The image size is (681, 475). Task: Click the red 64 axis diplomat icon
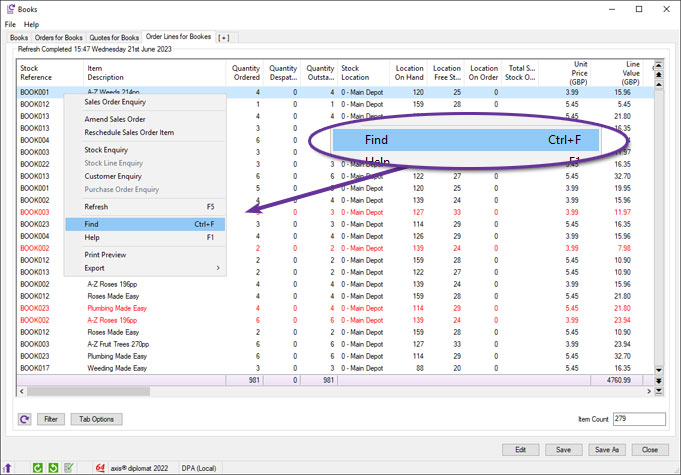[99, 467]
